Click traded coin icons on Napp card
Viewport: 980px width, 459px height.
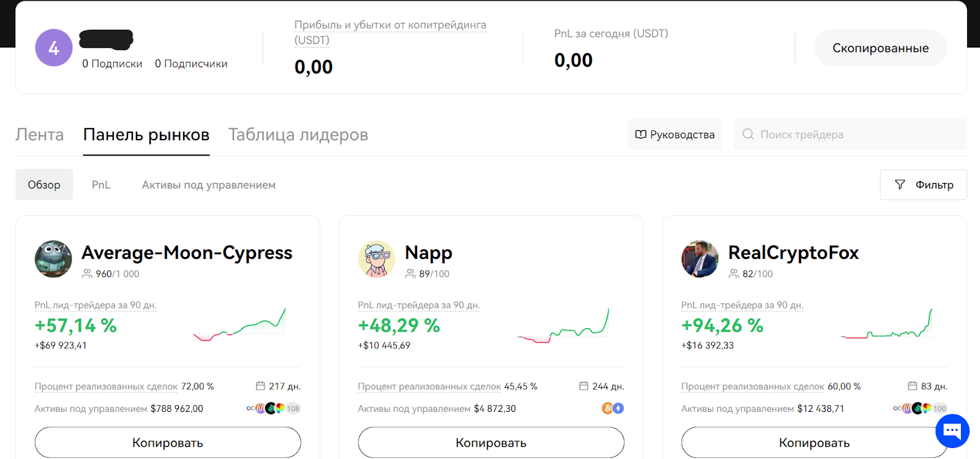coord(612,408)
